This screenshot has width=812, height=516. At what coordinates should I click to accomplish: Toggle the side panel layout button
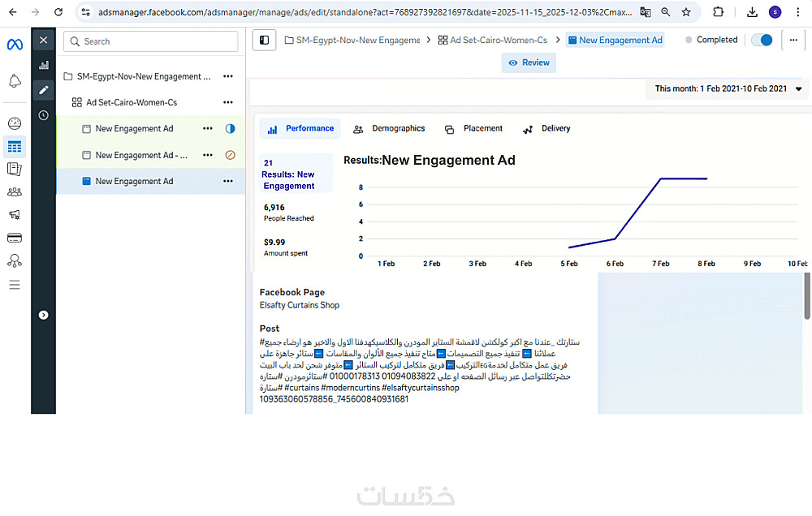(263, 40)
